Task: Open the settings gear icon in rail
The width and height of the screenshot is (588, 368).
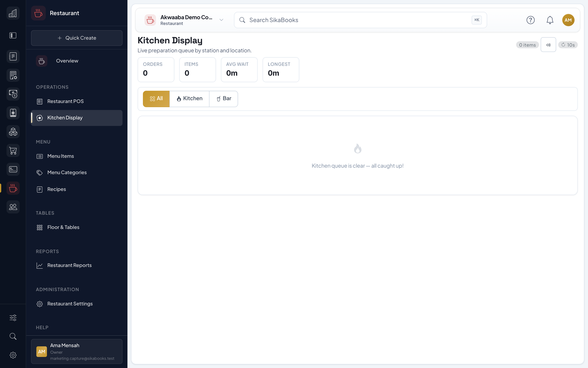Action: coord(13,355)
